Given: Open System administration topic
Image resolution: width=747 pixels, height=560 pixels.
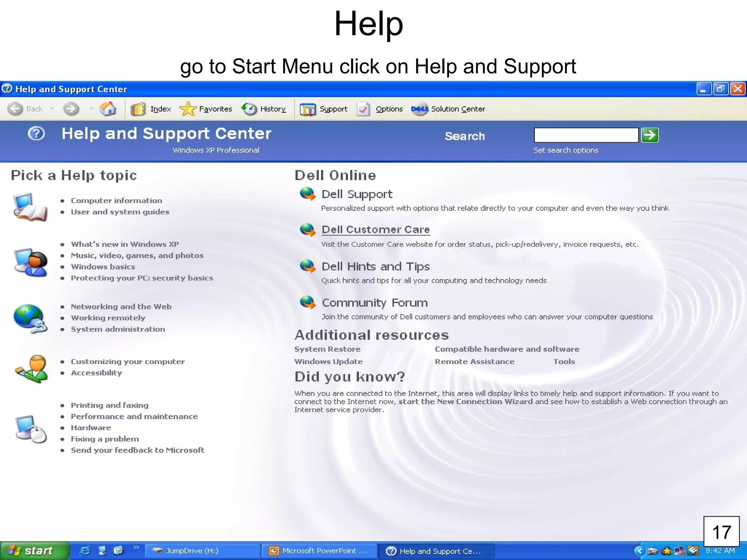Looking at the screenshot, I should (118, 329).
